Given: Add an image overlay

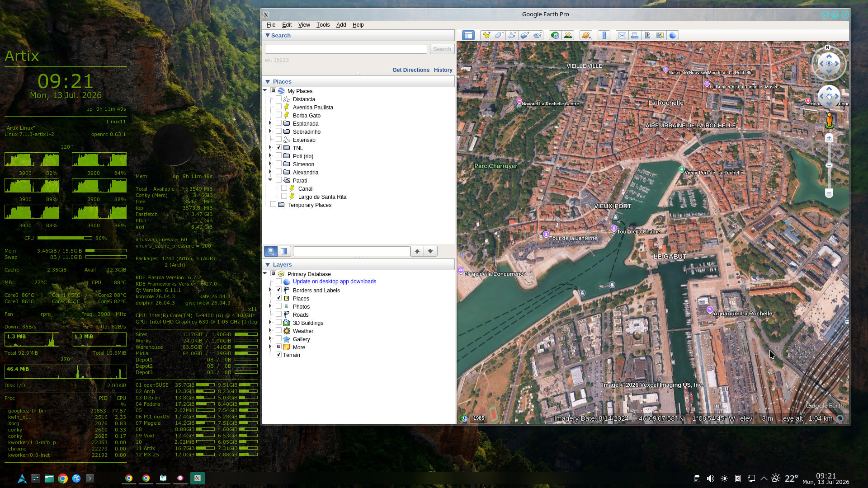Looking at the screenshot, I should [524, 35].
